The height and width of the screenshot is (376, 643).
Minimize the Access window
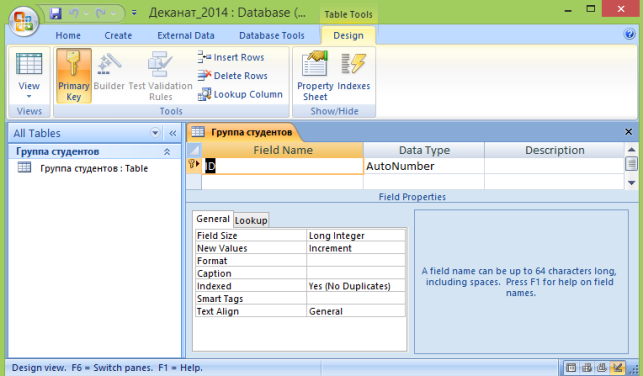point(568,10)
